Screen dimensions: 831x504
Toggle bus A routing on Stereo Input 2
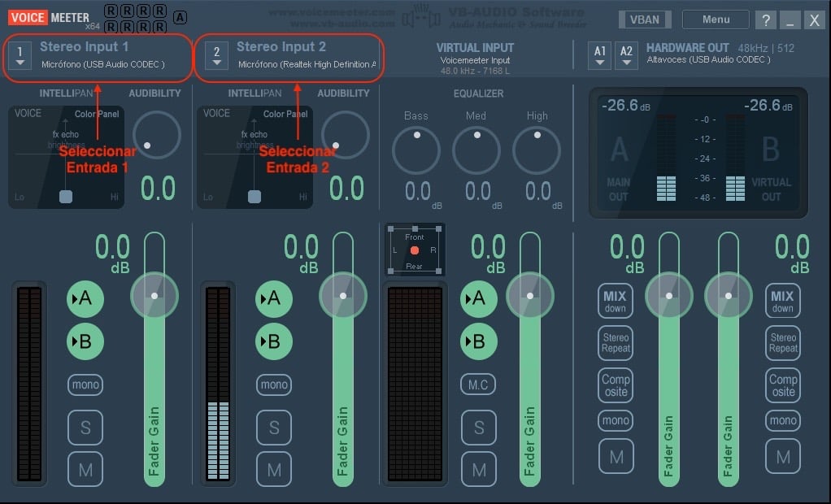click(x=273, y=298)
